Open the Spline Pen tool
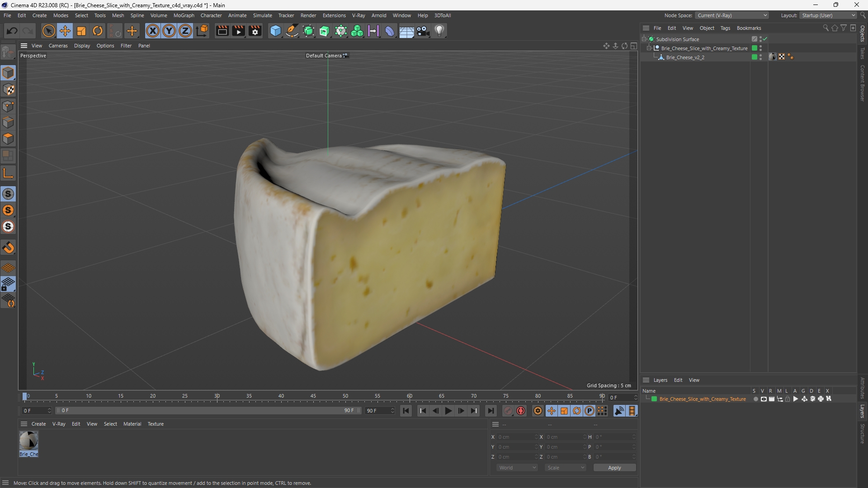Viewport: 868px width, 488px height. pos(292,31)
